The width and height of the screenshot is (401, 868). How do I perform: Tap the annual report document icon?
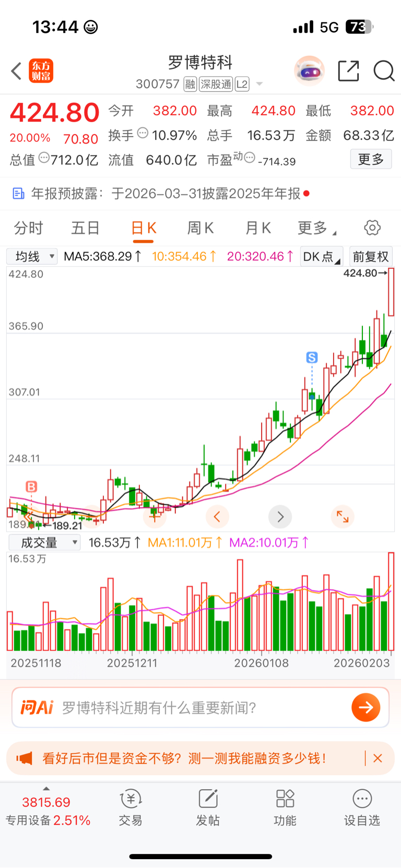pyautogui.click(x=18, y=194)
